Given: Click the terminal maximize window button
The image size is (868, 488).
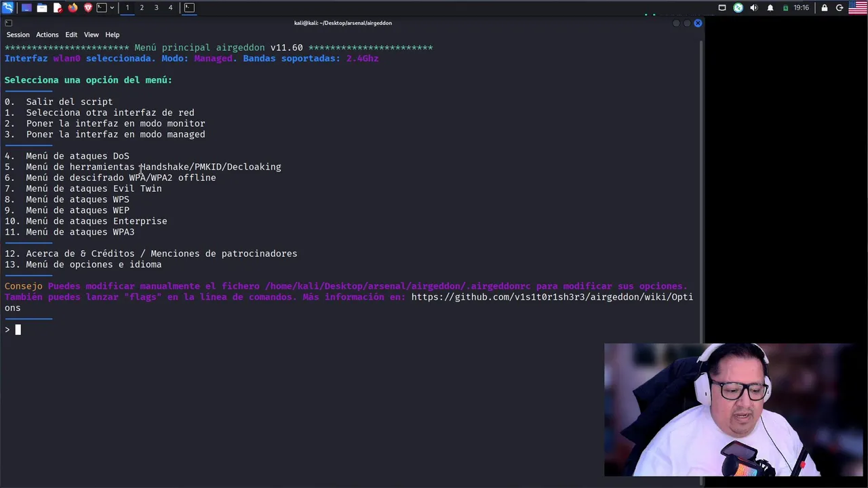Looking at the screenshot, I should tap(687, 23).
